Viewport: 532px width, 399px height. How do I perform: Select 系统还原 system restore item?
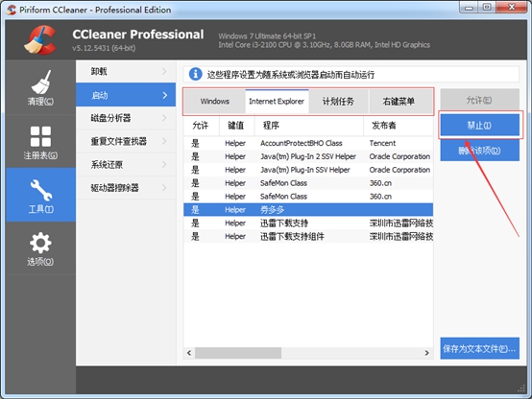pos(126,164)
